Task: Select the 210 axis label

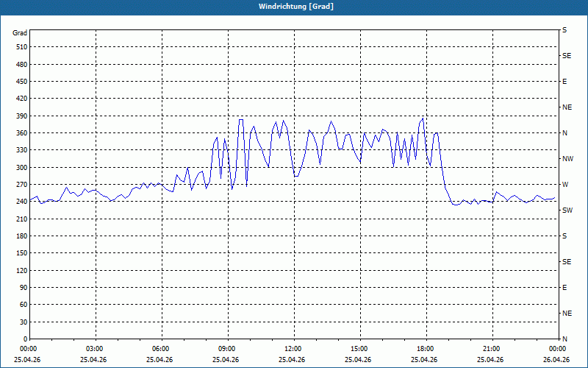Action: pyautogui.click(x=22, y=219)
